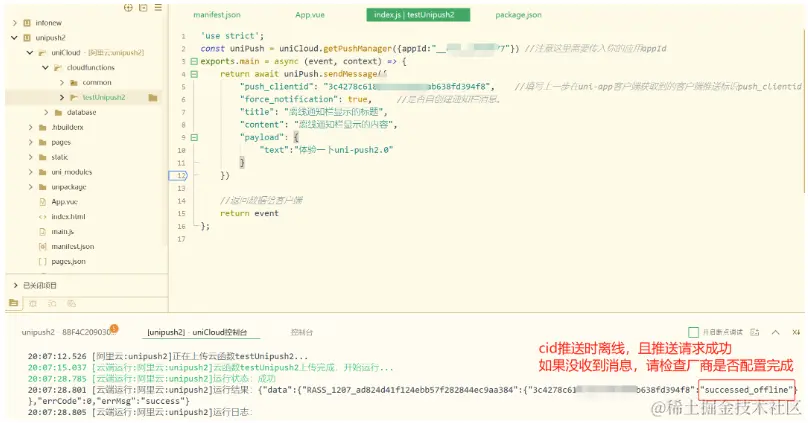Screen dimensions: 808x423
Task: Open App.vue from the project tree
Action: click(x=64, y=202)
